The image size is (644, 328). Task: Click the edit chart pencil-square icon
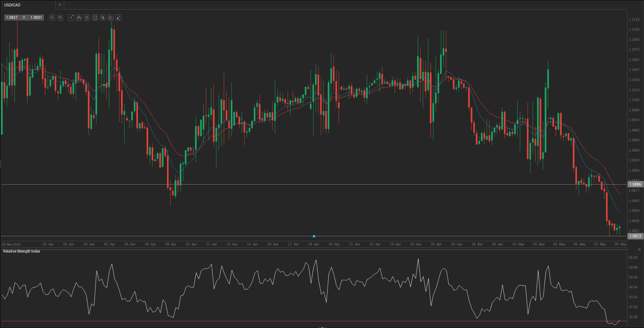coord(111,17)
